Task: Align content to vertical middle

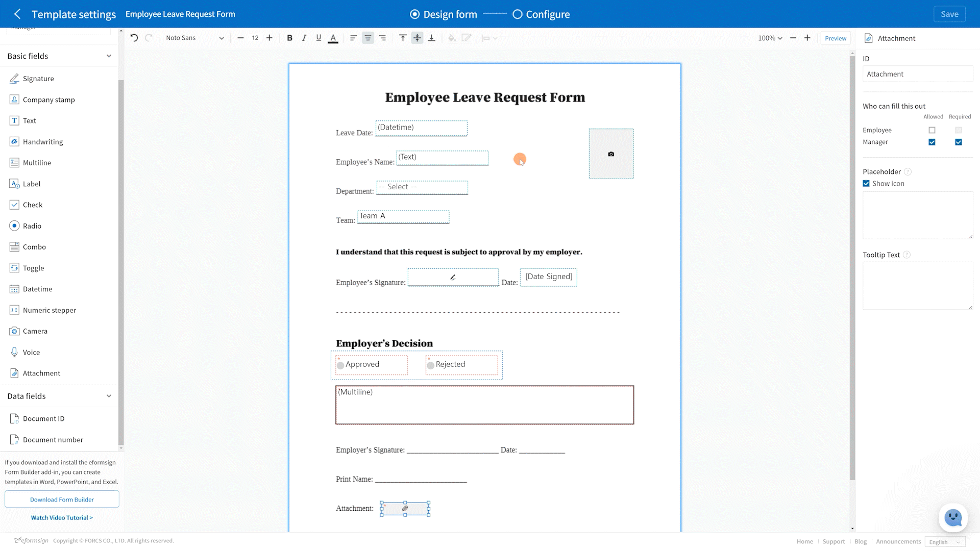Action: coord(417,38)
